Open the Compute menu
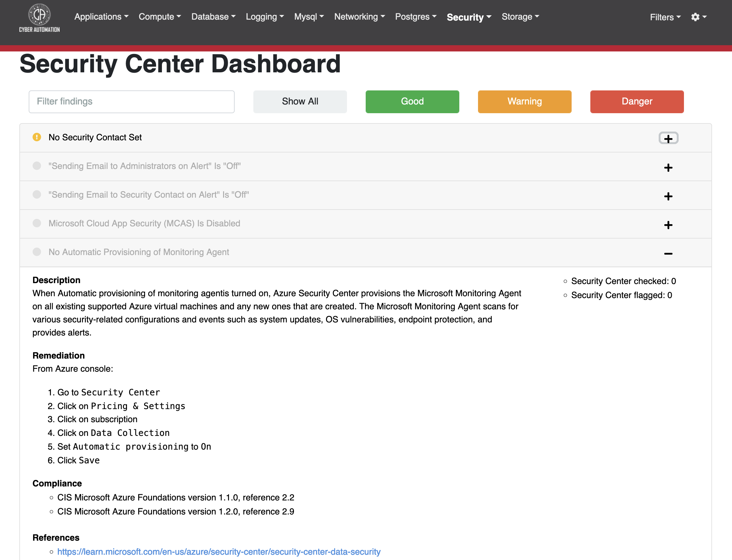Viewport: 732px width, 560px height. (160, 17)
